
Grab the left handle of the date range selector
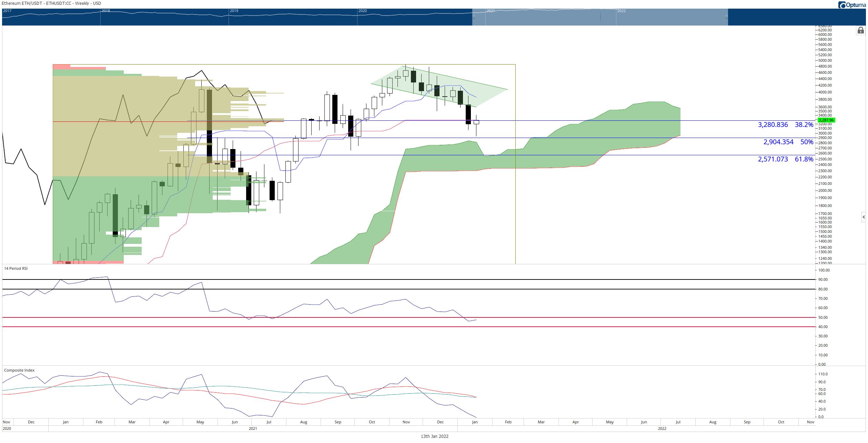click(x=473, y=17)
